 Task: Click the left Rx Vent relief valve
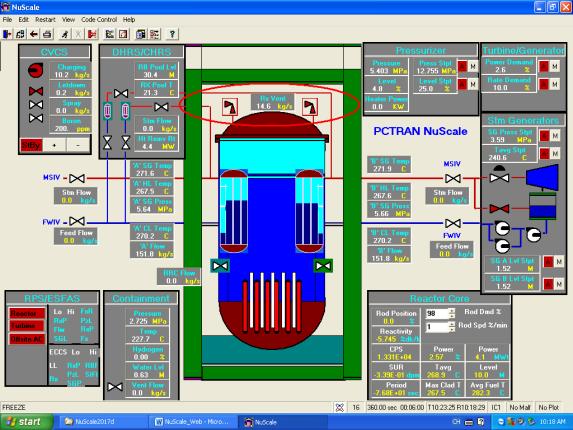pos(230,107)
